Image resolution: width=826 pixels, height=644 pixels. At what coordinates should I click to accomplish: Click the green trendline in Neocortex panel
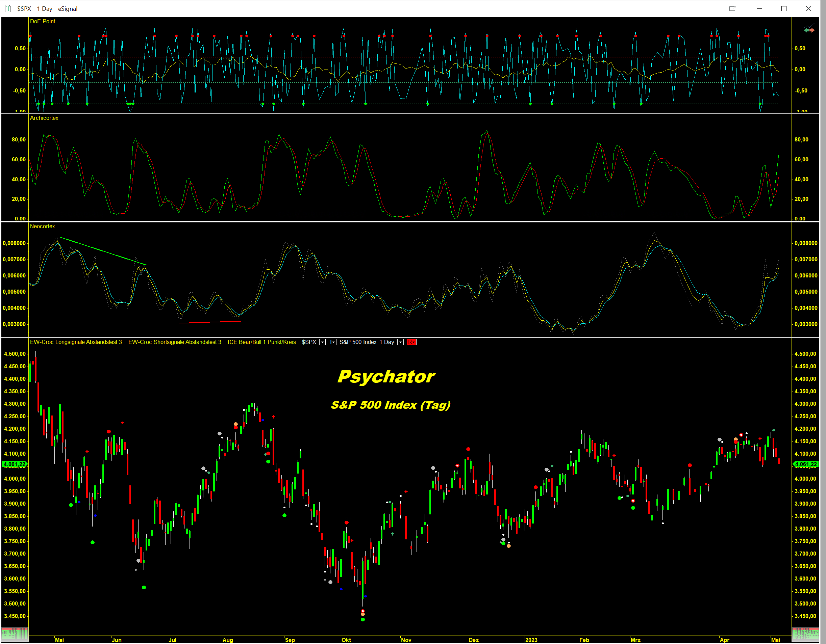tap(103, 251)
